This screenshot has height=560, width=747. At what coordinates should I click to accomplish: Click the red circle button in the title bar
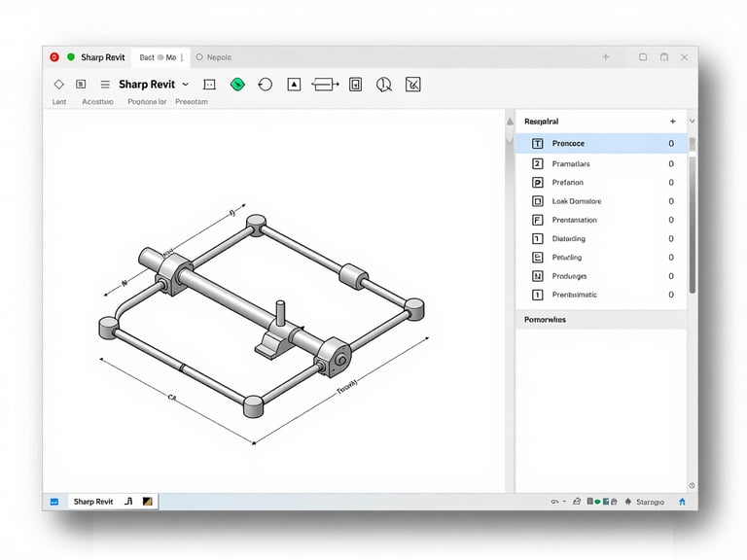click(54, 57)
